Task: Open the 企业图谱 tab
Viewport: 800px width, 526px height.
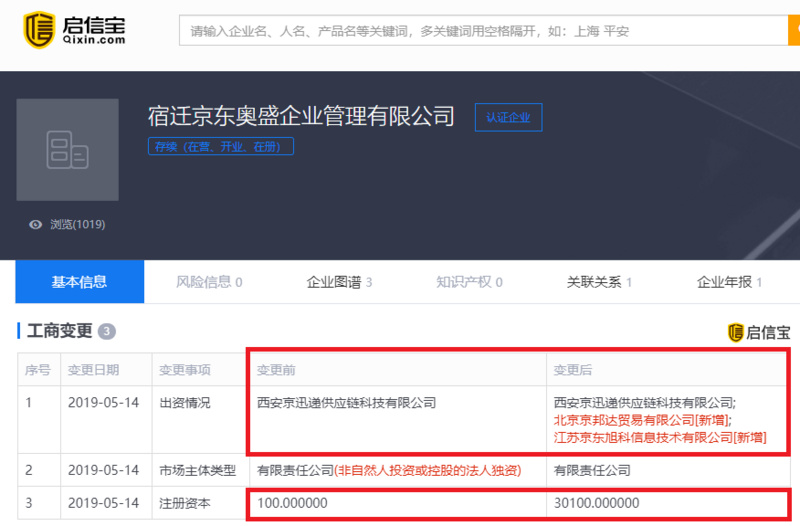Action: (x=339, y=282)
